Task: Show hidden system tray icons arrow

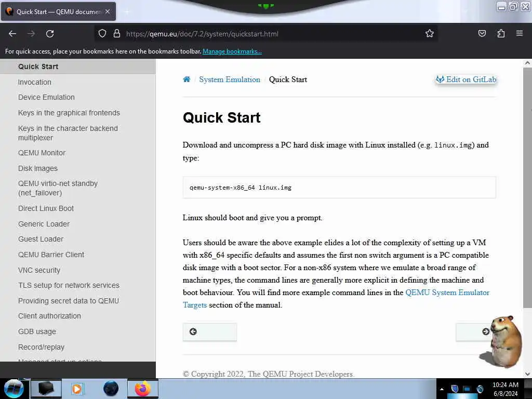Action: pyautogui.click(x=442, y=389)
